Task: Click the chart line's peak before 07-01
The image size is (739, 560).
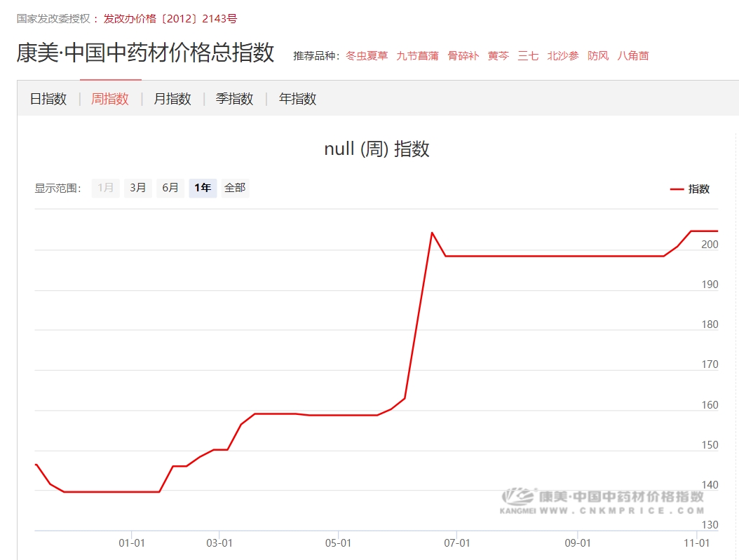Action: tap(432, 233)
